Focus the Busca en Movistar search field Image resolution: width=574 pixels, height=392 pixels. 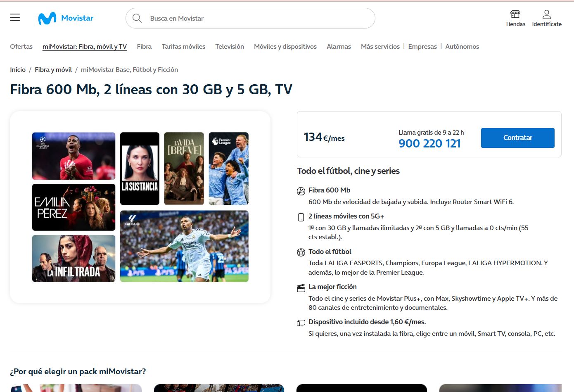pyautogui.click(x=250, y=18)
